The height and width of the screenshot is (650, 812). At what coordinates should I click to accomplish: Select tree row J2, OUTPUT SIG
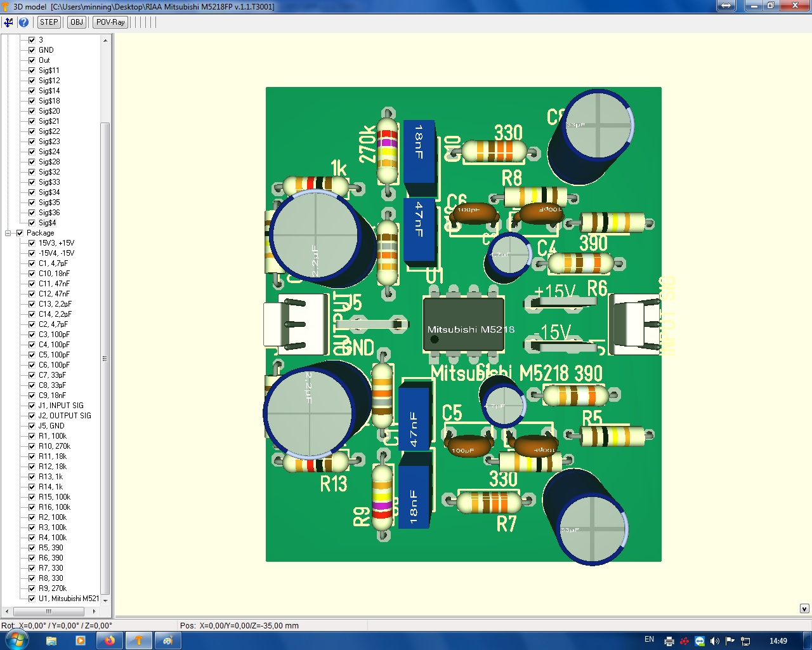(x=65, y=416)
